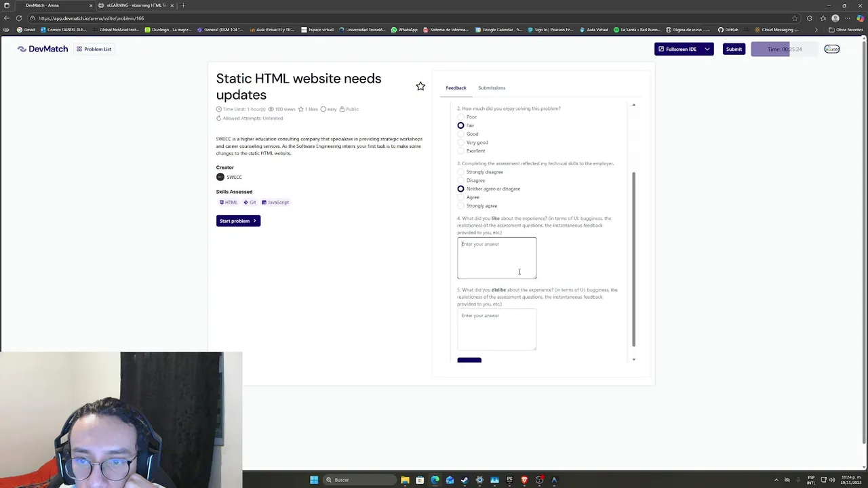Open the Duolingo bookmark
Image resolution: width=868 pixels, height=488 pixels.
pos(168,30)
